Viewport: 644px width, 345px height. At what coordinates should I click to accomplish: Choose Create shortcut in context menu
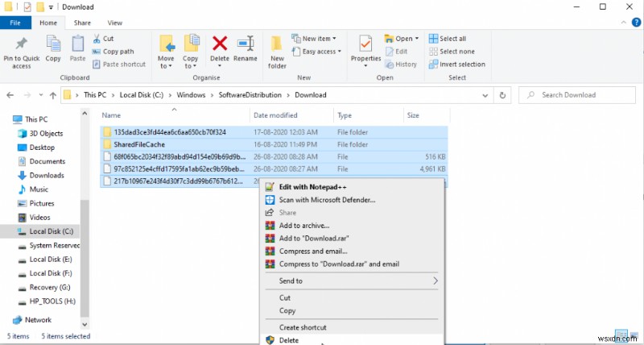pyautogui.click(x=352, y=327)
